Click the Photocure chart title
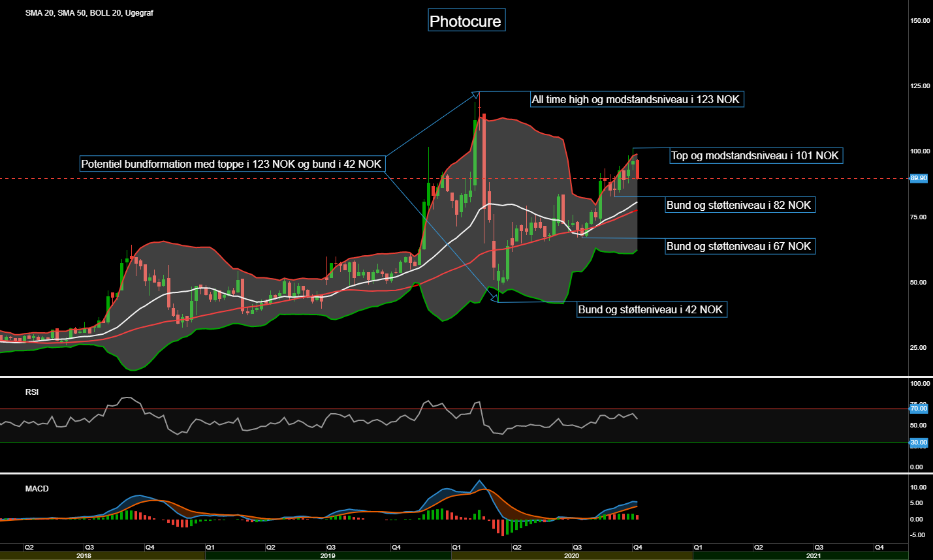Screen dimensions: 933x560 tap(466, 21)
